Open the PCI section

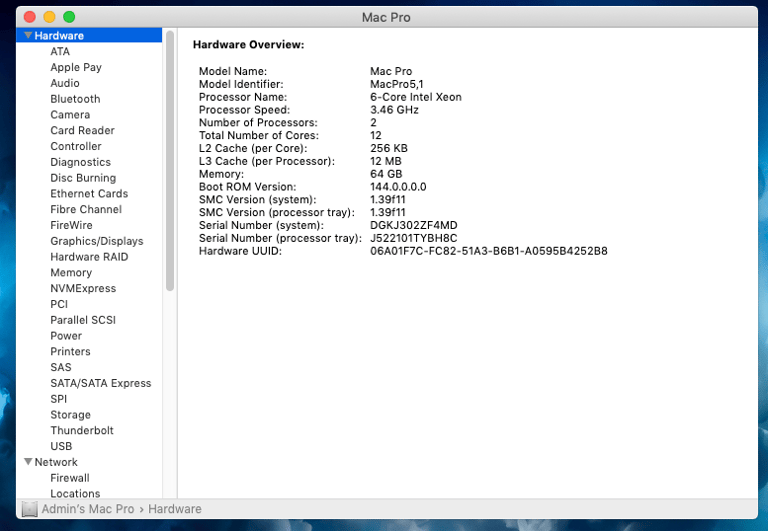(59, 304)
